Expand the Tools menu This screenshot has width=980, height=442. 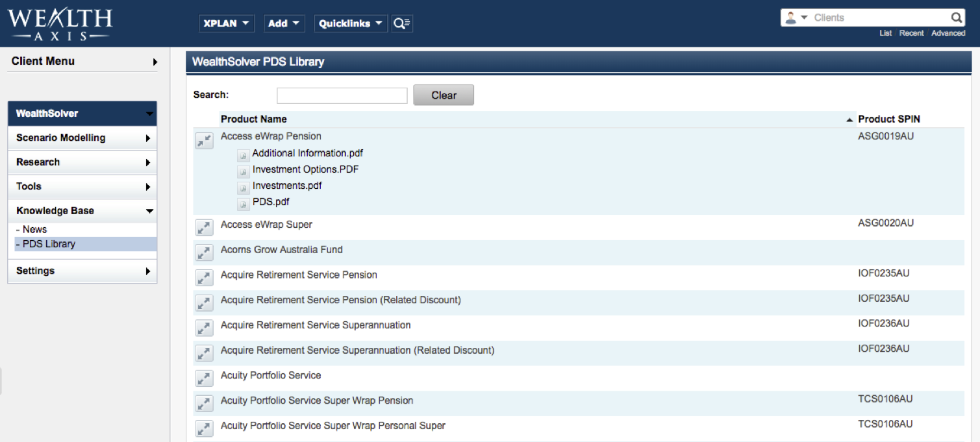tap(82, 186)
